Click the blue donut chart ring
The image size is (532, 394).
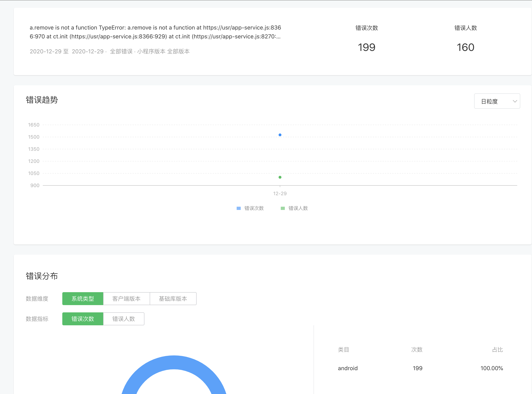(x=174, y=362)
